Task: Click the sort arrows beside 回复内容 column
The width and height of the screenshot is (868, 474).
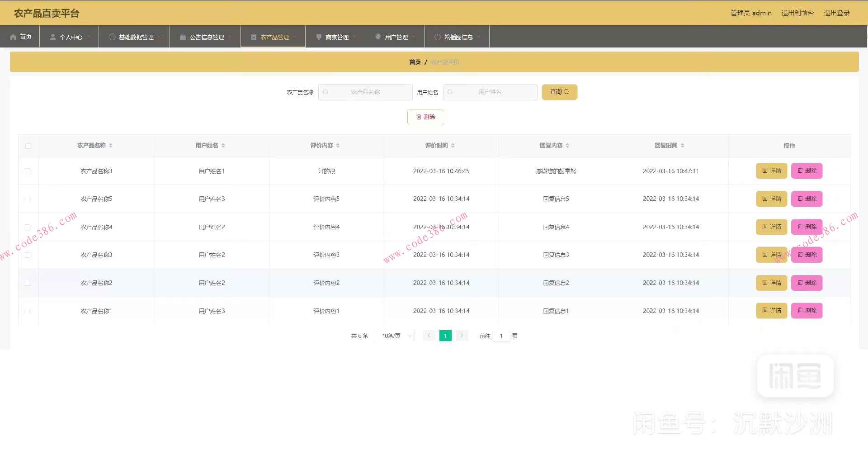Action: 567,146
